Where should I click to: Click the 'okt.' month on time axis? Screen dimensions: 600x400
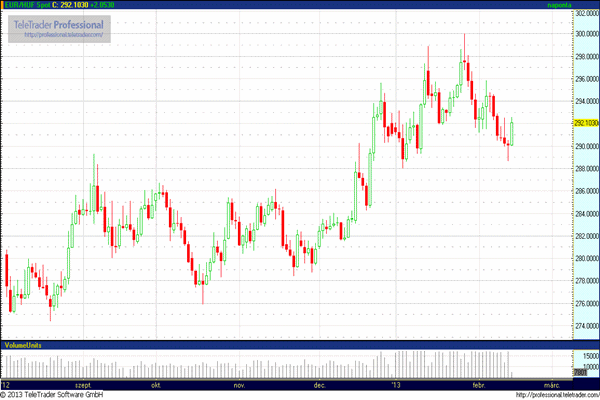156,384
